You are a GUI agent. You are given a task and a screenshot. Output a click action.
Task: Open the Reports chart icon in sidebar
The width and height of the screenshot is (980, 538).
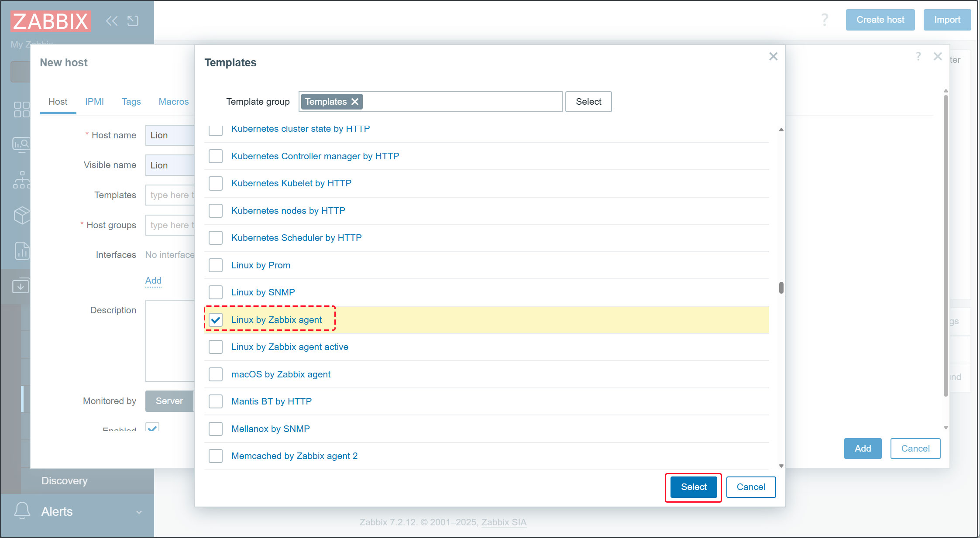21,251
